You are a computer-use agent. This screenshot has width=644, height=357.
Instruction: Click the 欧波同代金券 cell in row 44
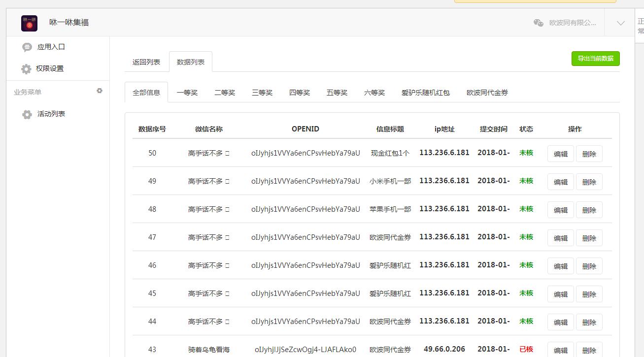coord(390,322)
